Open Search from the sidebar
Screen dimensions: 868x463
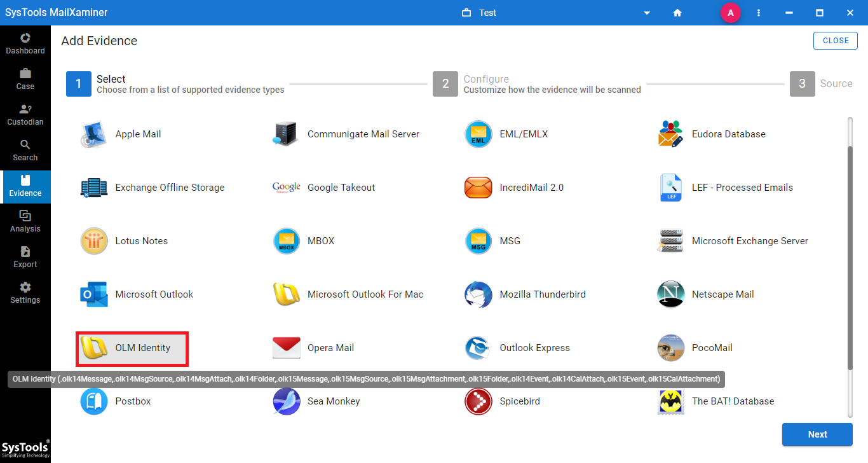coord(25,150)
